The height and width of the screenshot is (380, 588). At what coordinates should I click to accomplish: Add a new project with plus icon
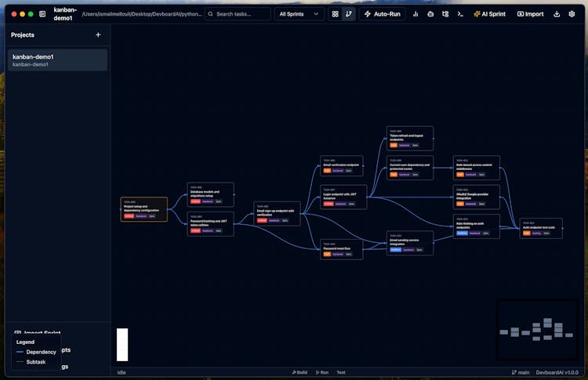tap(98, 34)
